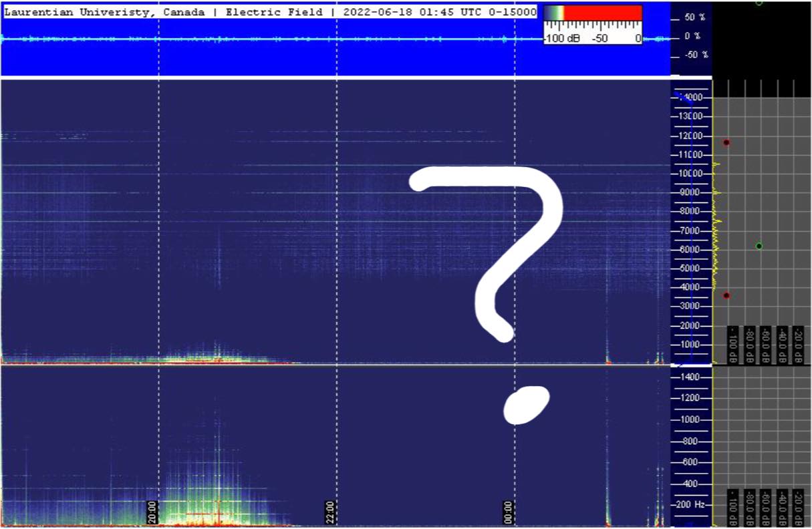The height and width of the screenshot is (529, 812).
Task: Click the 11000 frequency axis label
Action: point(689,154)
